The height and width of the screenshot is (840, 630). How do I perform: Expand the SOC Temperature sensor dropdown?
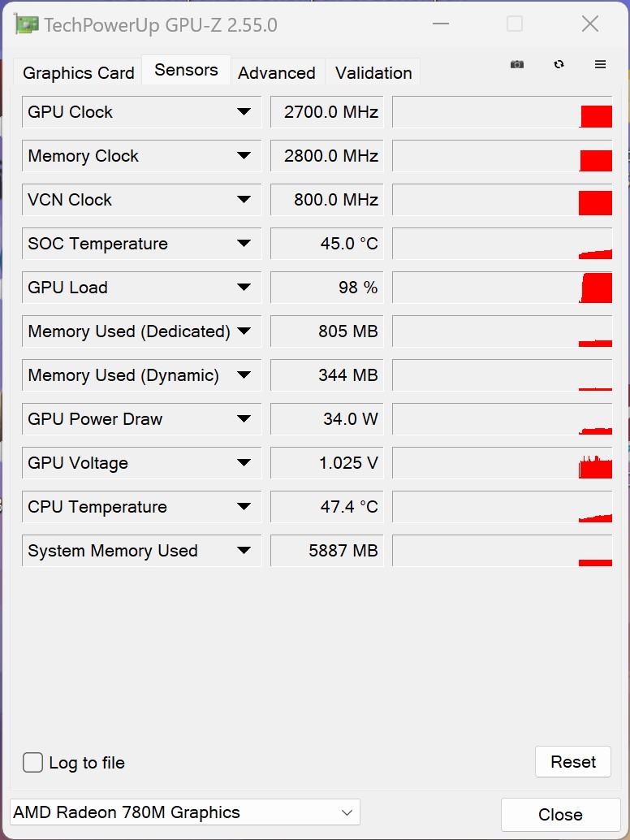(244, 244)
